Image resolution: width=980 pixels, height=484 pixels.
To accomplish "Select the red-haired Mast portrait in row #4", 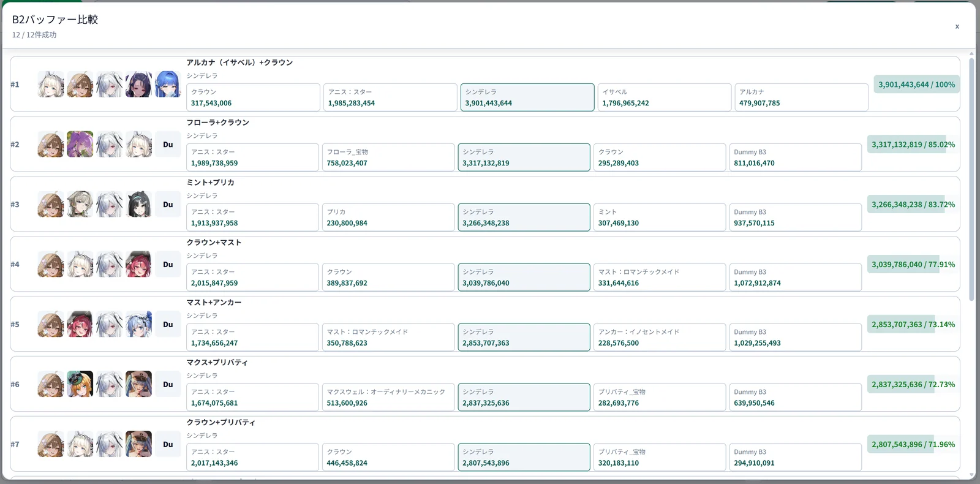I will 138,265.
